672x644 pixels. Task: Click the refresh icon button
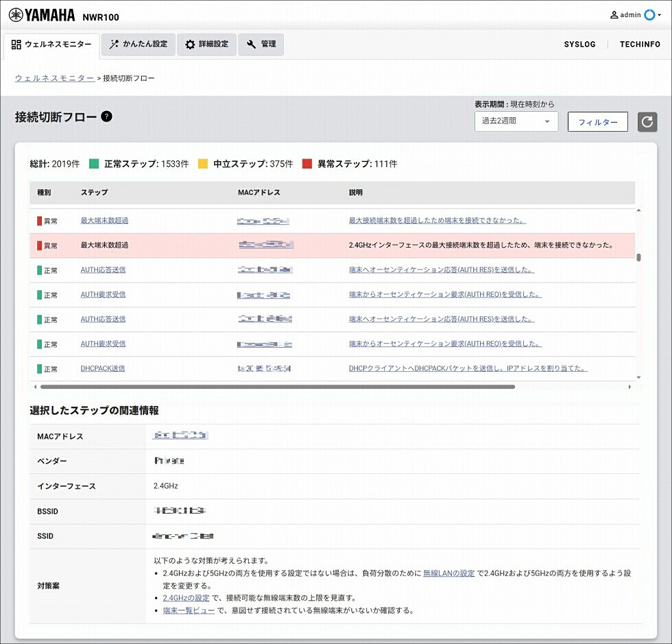[x=647, y=122]
